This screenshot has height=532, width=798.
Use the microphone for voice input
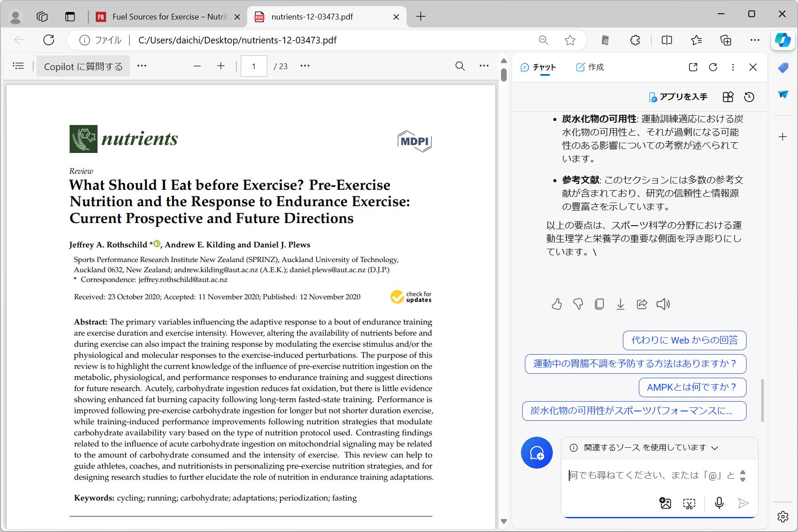coord(719,503)
